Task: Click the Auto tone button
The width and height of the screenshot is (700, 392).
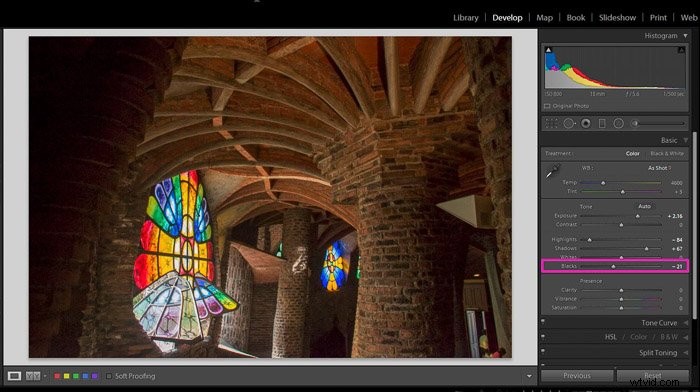Action: click(x=644, y=207)
